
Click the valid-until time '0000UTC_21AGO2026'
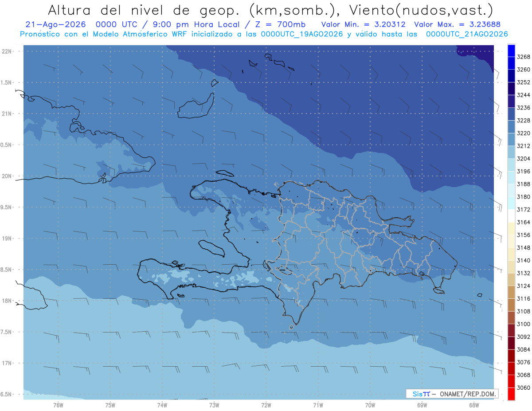coord(467,34)
